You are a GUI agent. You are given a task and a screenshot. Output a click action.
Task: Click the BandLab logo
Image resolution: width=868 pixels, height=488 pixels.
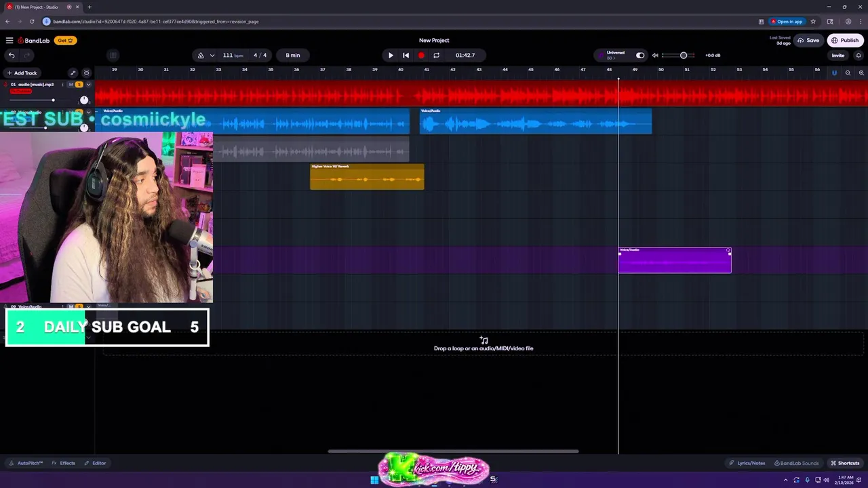34,41
